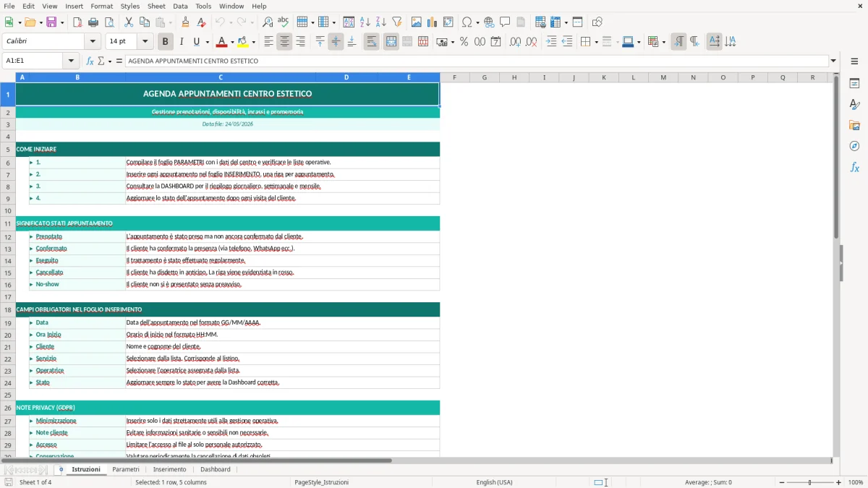Open the Format menu
Image resolution: width=868 pixels, height=488 pixels.
pos(102,6)
